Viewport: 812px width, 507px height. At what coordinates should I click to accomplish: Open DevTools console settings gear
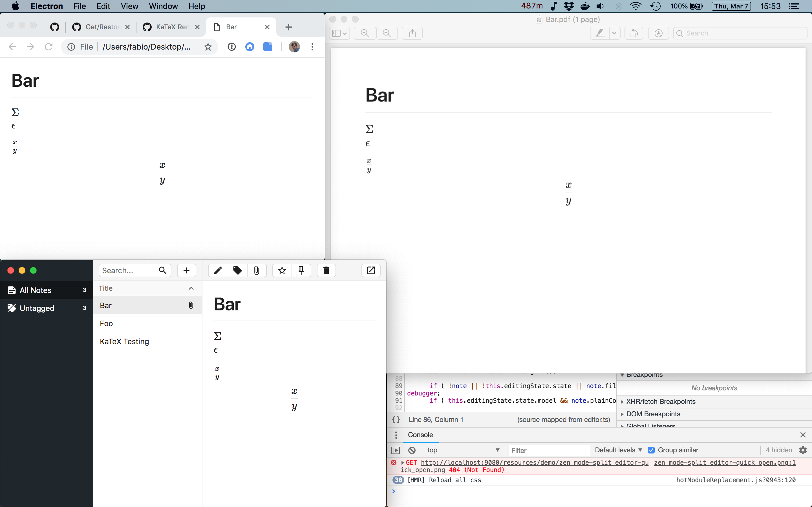(x=803, y=450)
